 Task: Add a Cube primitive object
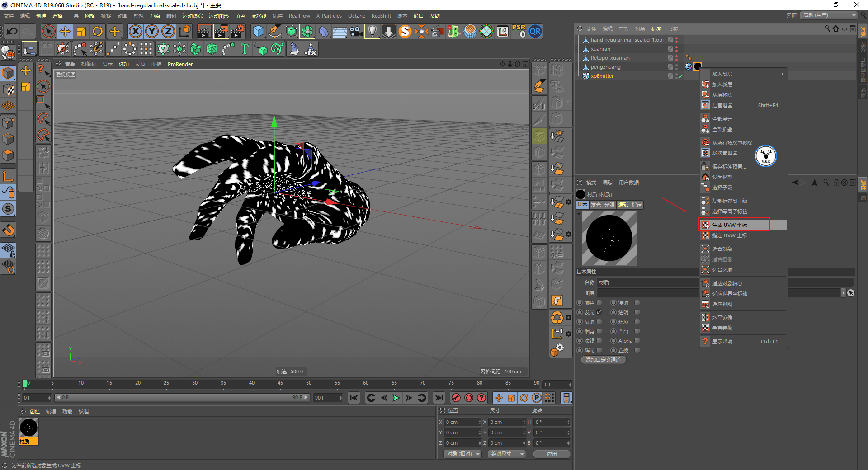[x=258, y=32]
